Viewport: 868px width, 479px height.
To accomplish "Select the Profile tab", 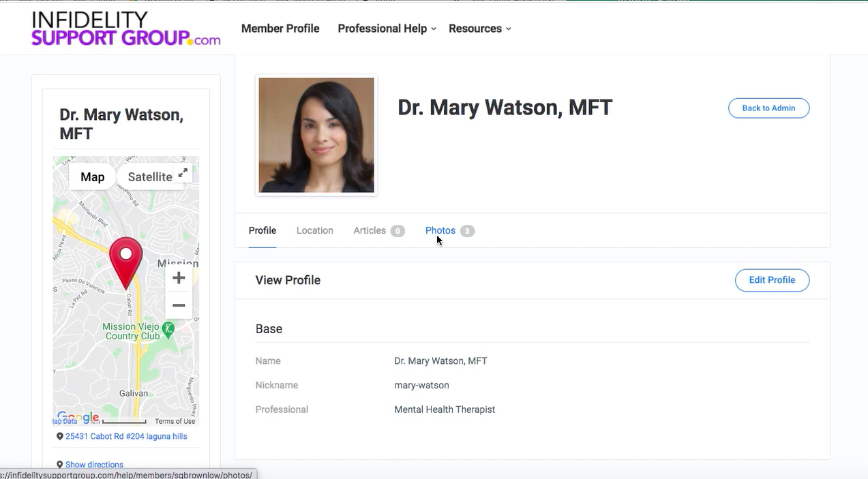I will pyautogui.click(x=263, y=231).
